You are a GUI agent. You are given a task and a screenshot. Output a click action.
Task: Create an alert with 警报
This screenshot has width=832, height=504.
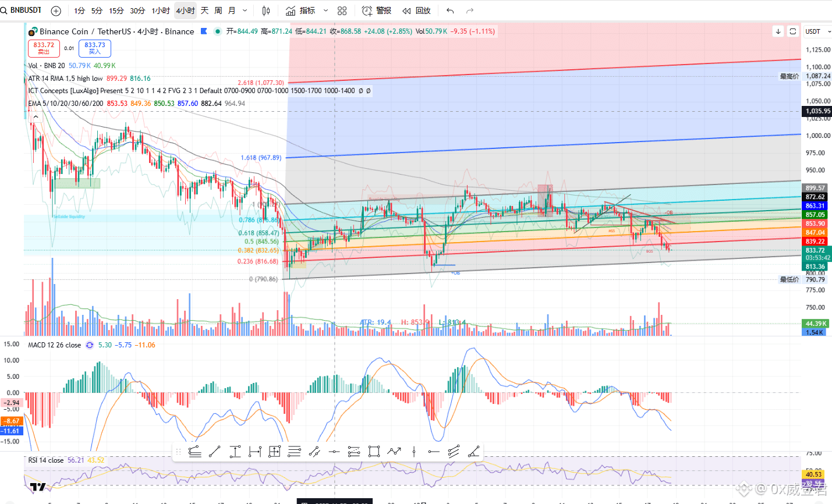coord(377,10)
